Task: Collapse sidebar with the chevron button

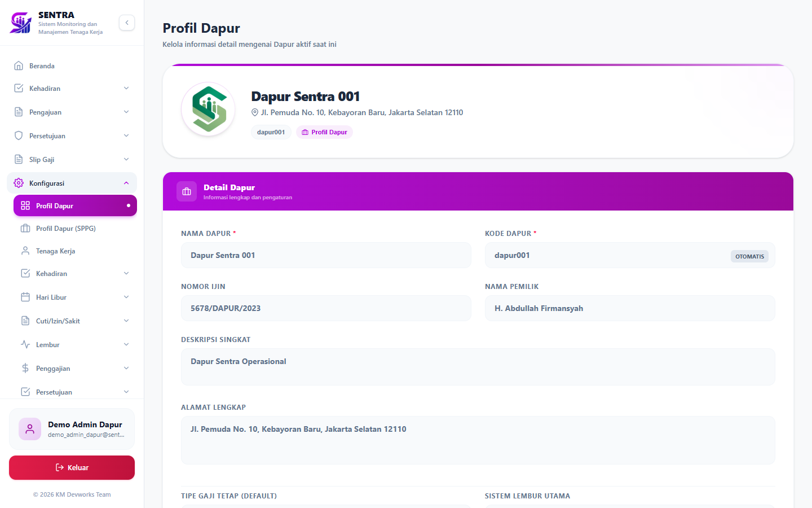Action: (127, 23)
